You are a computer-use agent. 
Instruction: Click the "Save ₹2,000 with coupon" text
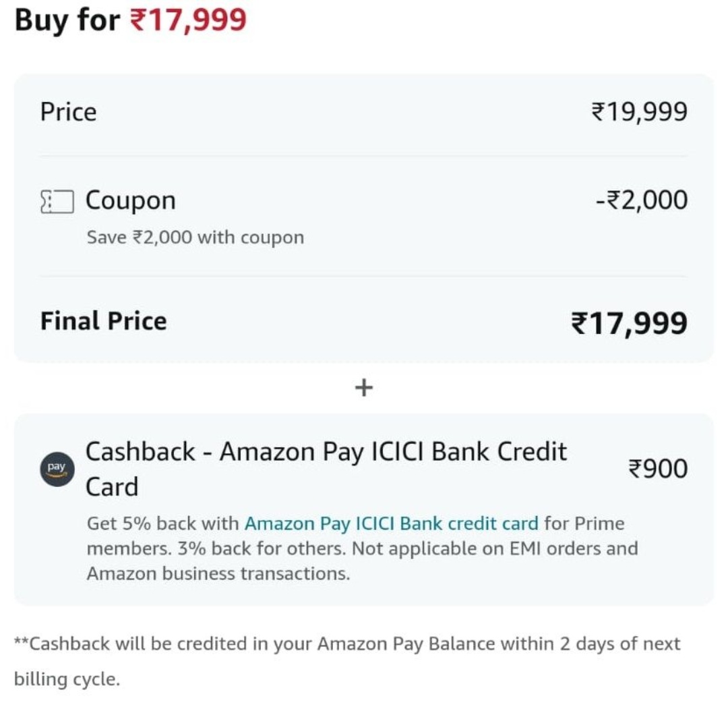click(195, 237)
